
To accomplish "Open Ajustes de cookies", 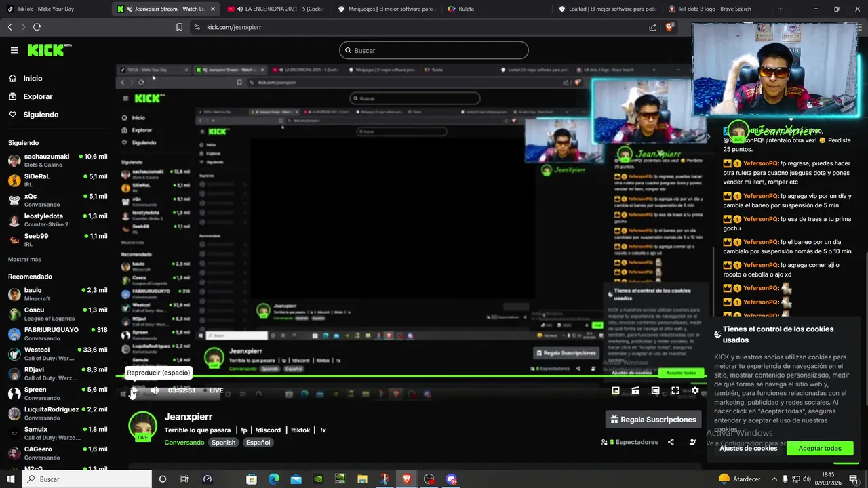I will coord(749,448).
